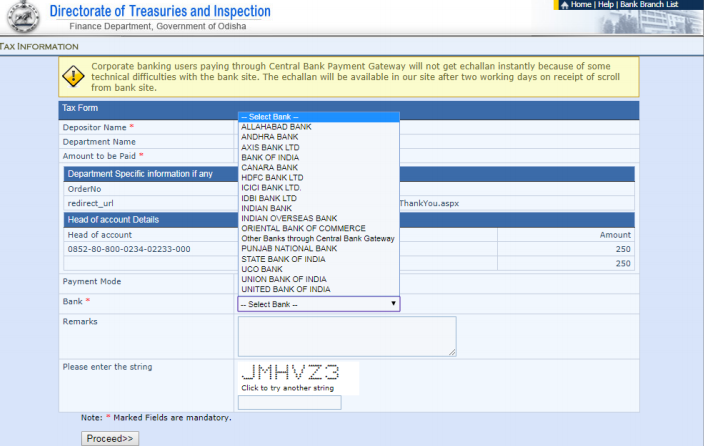Screen dimensions: 704x446
Task: Click the Payment Mode label
Action: (92, 282)
